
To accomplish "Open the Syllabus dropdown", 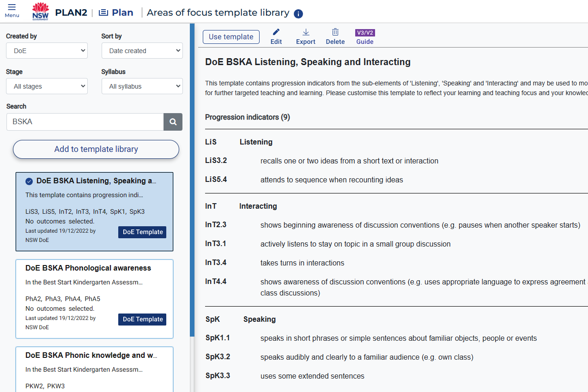I will pyautogui.click(x=142, y=86).
